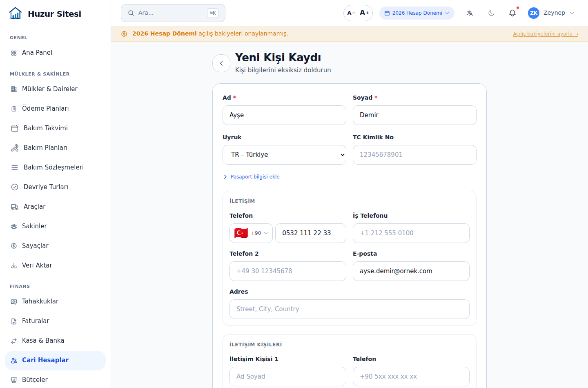Click the Devriye Turları check-circle icon
Viewport: 588px width, 388px height.
(15, 187)
